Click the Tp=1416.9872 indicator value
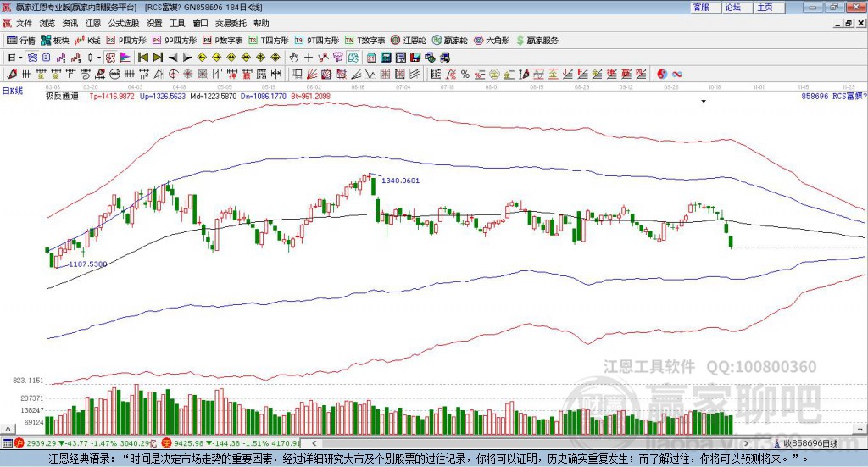The height and width of the screenshot is (467, 868). tap(112, 97)
